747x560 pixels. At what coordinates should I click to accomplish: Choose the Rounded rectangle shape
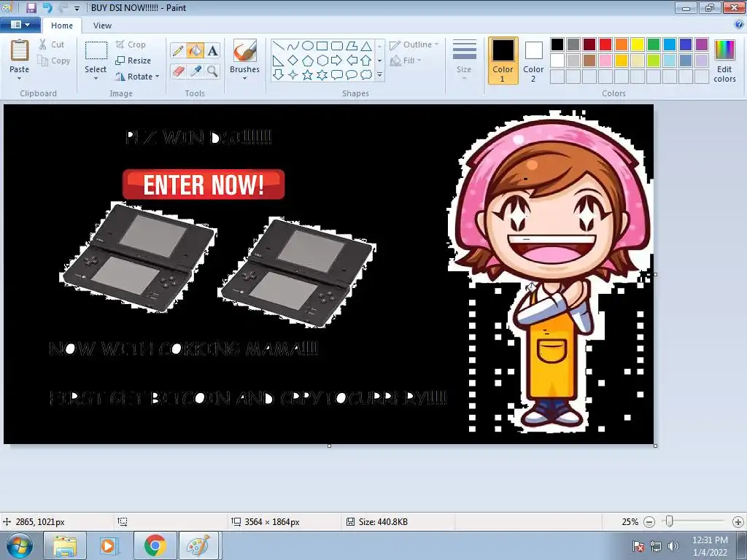pos(337,46)
